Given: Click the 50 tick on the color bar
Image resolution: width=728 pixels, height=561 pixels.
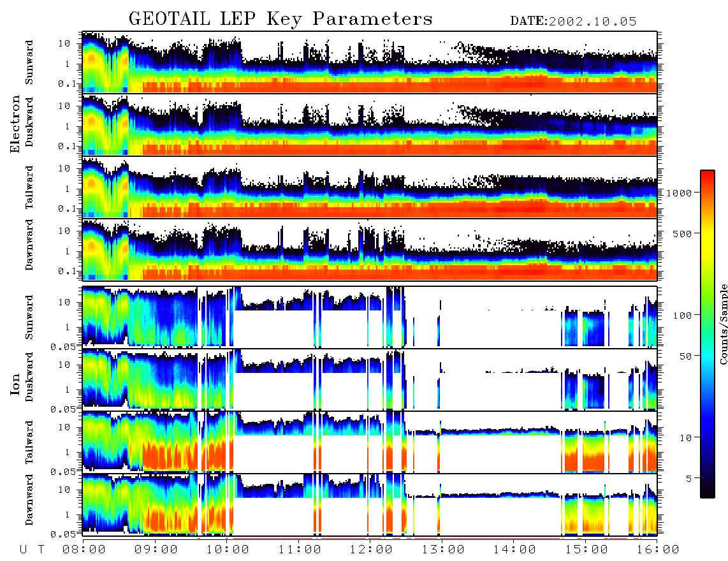Looking at the screenshot, I should pos(685,356).
